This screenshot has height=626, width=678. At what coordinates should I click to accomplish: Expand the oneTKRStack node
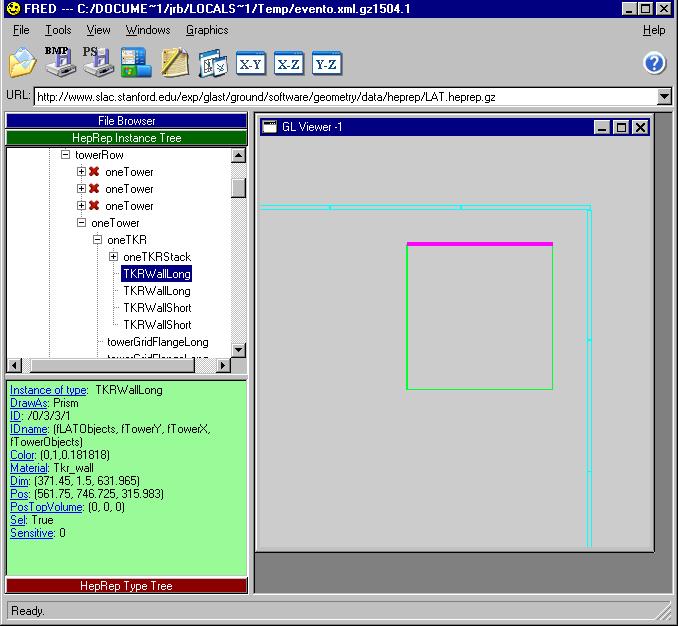(x=113, y=256)
